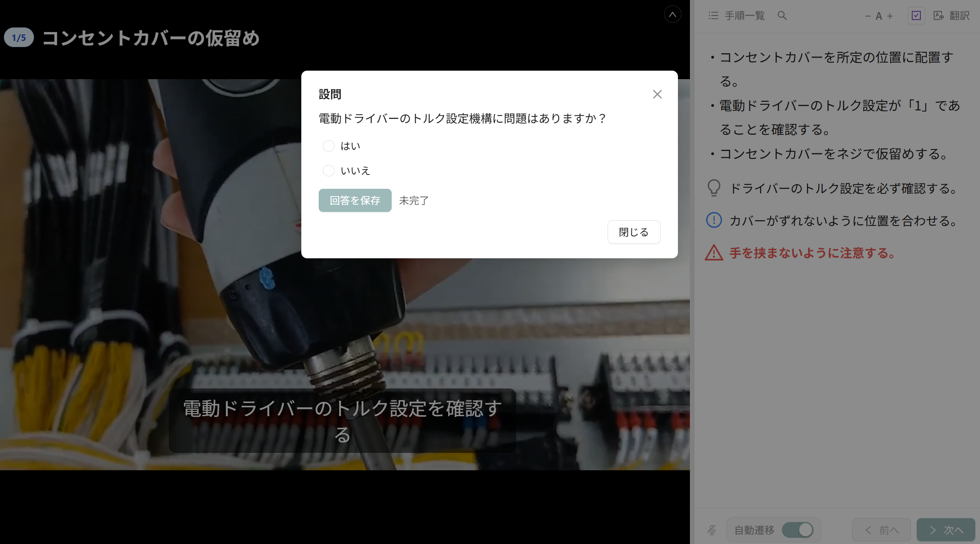Image resolution: width=980 pixels, height=544 pixels.
Task: Click the purple checklist icon
Action: point(916,15)
